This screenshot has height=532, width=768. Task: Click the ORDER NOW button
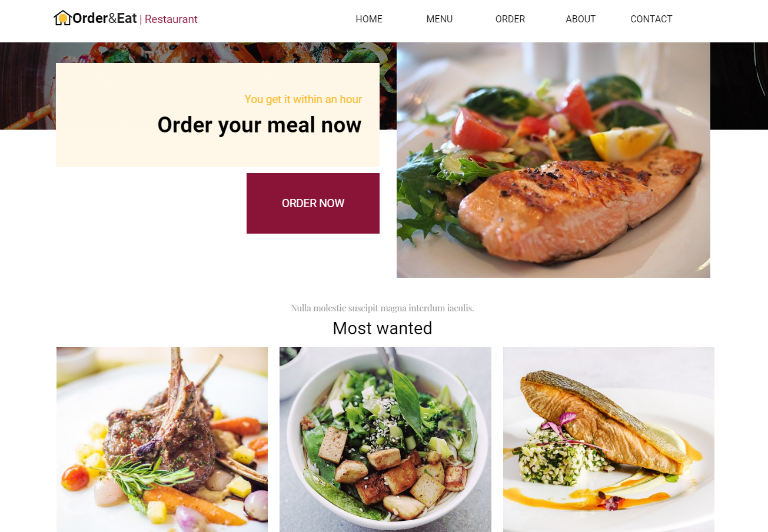tap(313, 203)
